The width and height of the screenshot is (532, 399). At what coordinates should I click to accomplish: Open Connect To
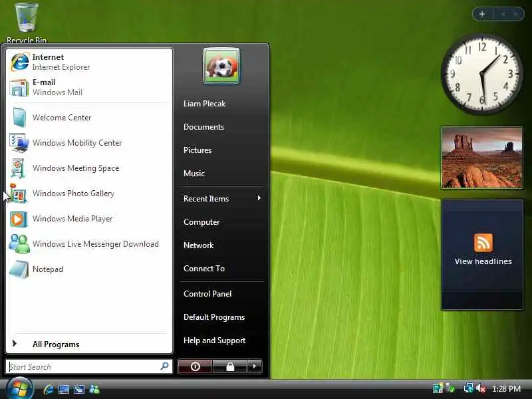click(x=221, y=269)
